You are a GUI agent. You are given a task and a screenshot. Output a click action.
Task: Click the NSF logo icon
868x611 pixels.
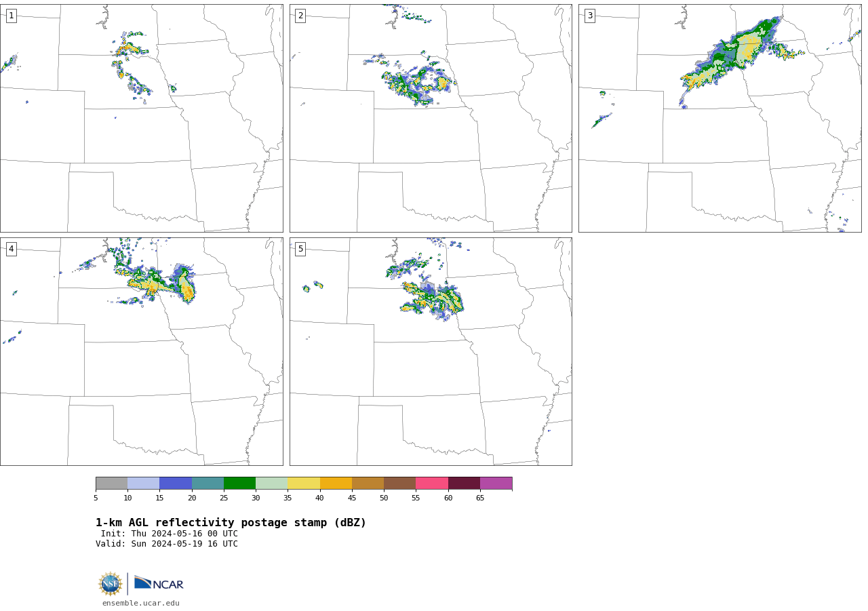tap(111, 584)
